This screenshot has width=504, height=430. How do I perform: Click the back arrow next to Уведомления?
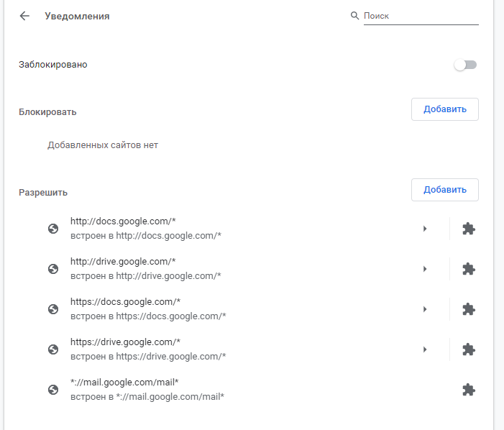point(25,16)
